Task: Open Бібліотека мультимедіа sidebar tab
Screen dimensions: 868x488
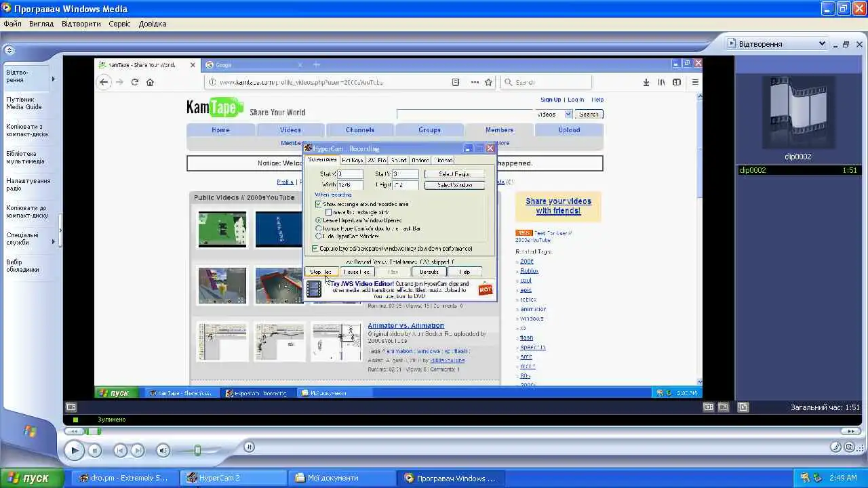Action: click(26, 157)
